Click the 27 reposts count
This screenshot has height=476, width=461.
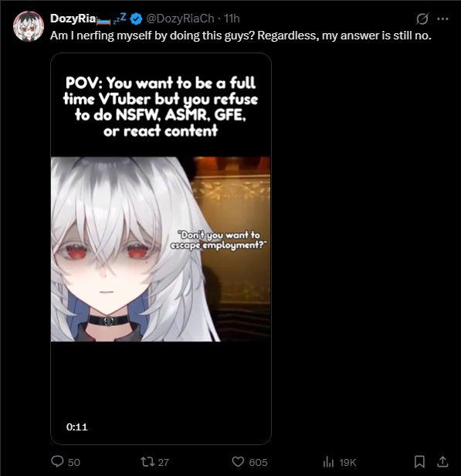point(163,462)
